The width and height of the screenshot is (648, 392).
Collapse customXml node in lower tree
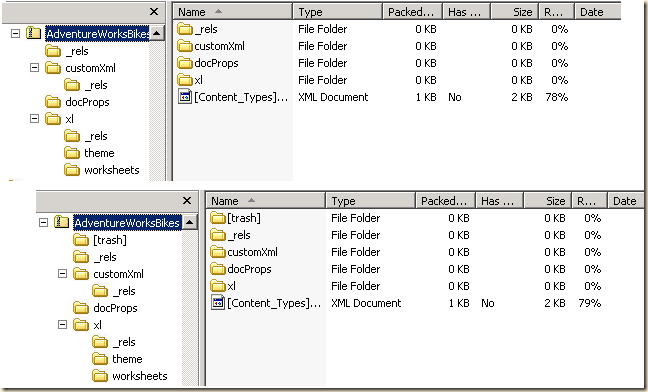click(62, 273)
